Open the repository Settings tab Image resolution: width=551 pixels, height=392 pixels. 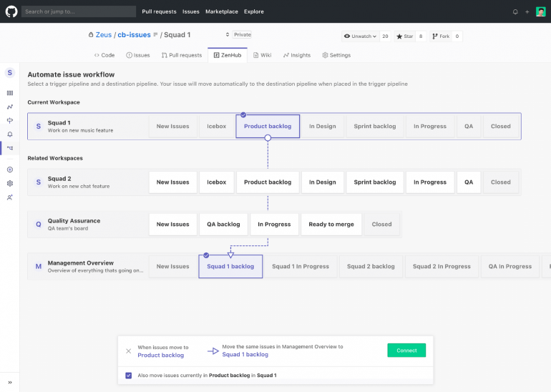coord(336,55)
